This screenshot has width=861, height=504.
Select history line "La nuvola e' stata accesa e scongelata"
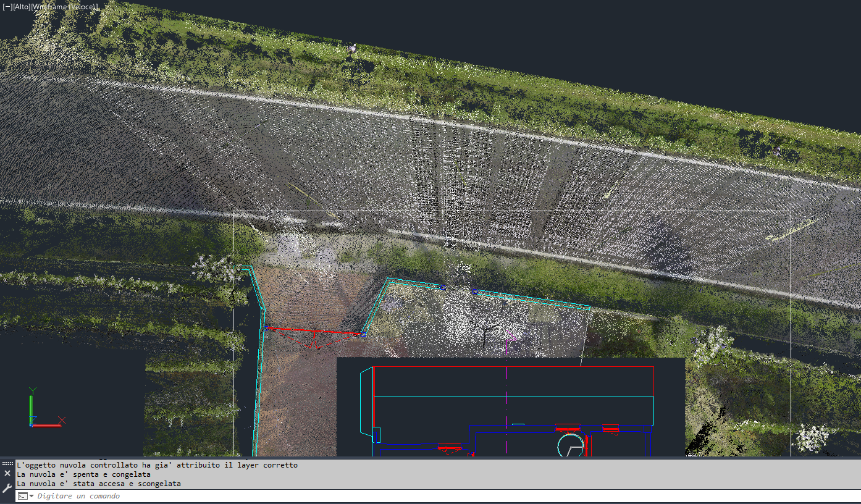99,484
